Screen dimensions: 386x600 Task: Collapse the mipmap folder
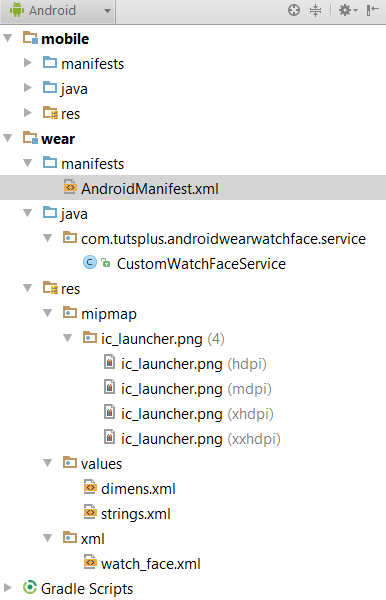pyautogui.click(x=47, y=313)
